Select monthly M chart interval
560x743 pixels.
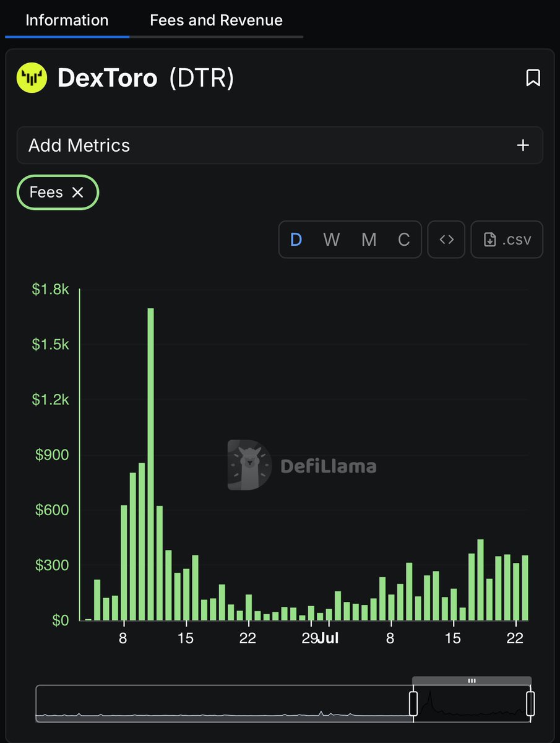369,240
